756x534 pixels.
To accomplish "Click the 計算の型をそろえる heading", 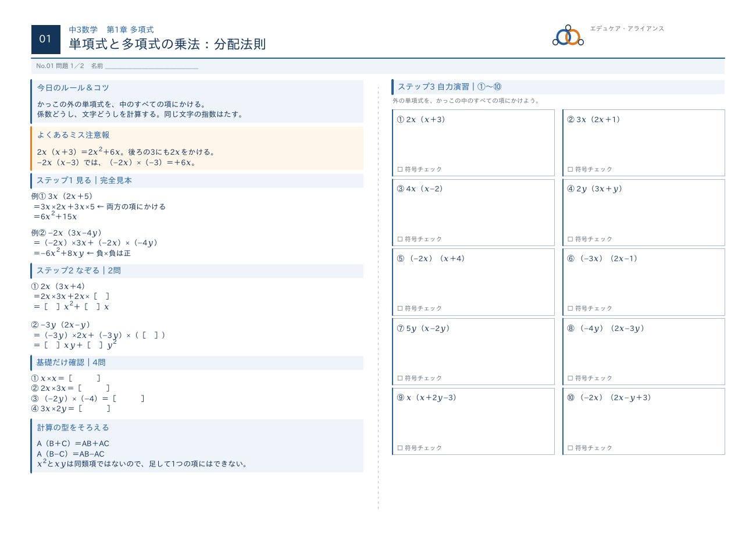I will (73, 427).
